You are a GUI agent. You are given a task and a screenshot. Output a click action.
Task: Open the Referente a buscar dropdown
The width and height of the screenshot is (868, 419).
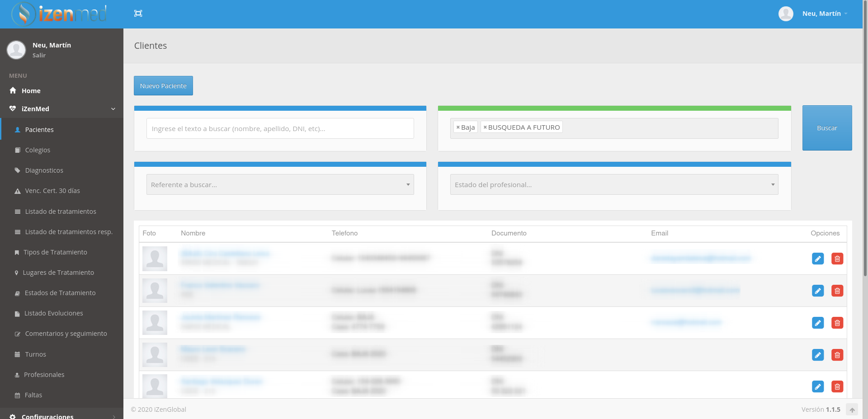(280, 184)
